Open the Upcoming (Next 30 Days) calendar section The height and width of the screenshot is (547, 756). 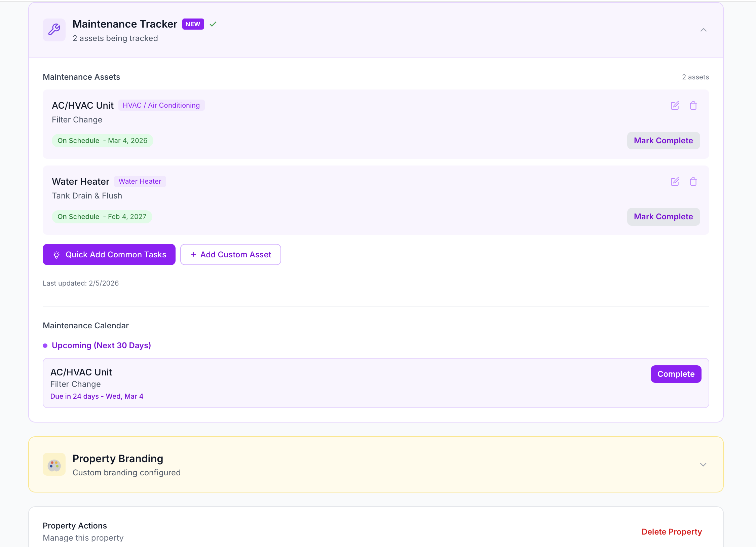click(101, 345)
